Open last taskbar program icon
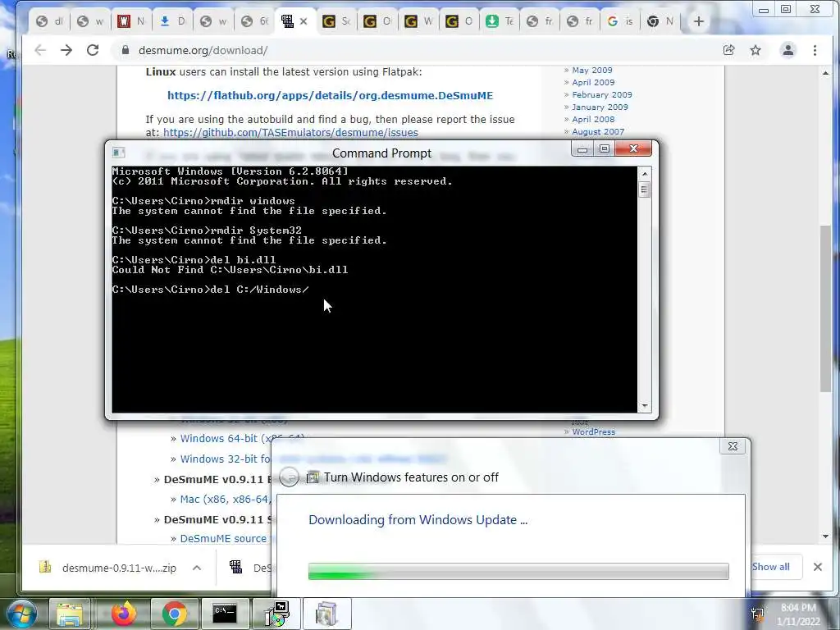840x630 pixels. 326,614
